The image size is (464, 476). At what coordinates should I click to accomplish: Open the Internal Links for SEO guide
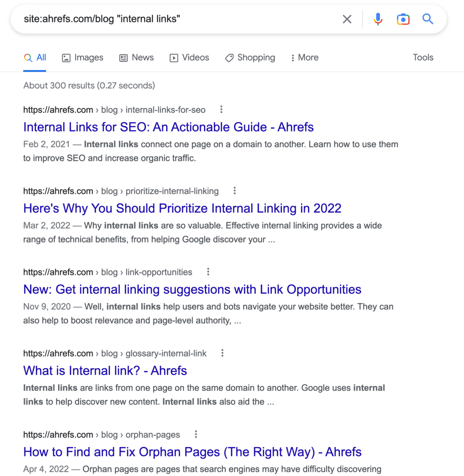pos(168,127)
